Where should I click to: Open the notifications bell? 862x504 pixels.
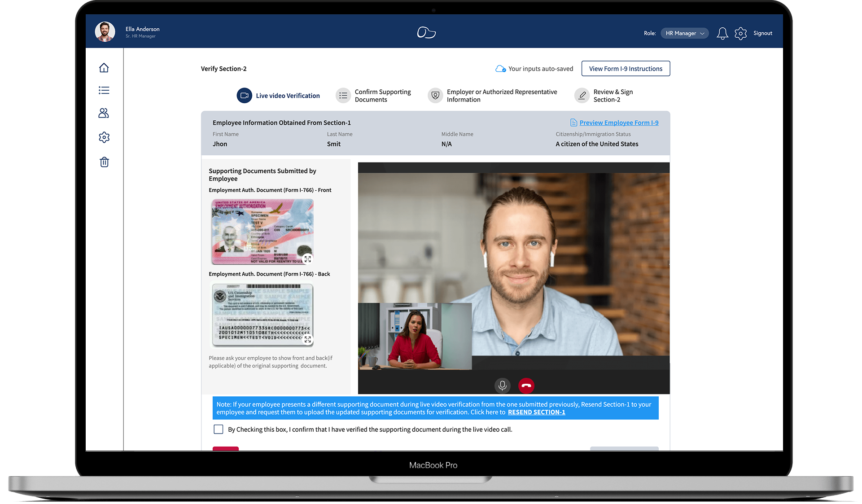[722, 33]
